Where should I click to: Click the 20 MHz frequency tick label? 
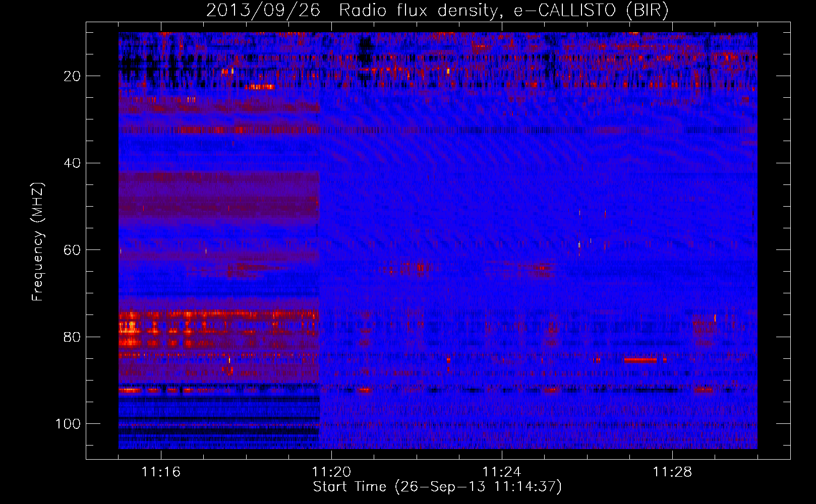[73, 76]
